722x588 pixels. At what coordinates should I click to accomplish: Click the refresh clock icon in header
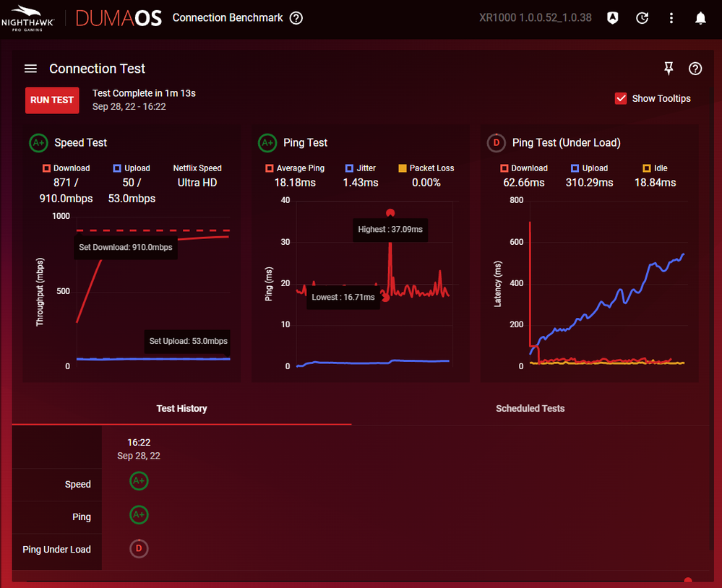coord(642,18)
